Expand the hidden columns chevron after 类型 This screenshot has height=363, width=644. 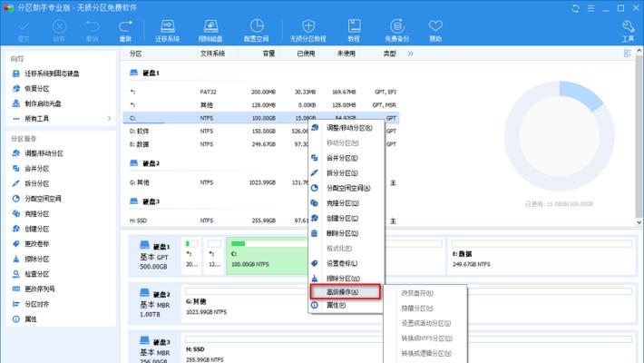[x=410, y=54]
